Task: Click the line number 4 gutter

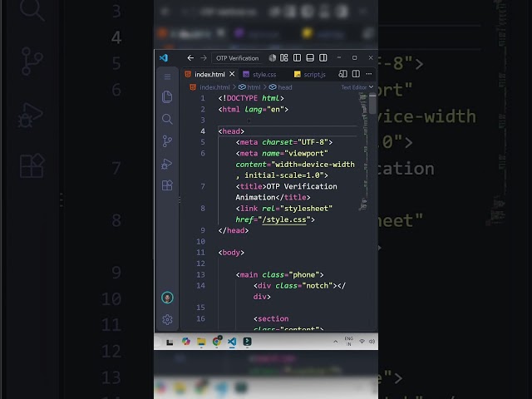Action: coord(203,131)
